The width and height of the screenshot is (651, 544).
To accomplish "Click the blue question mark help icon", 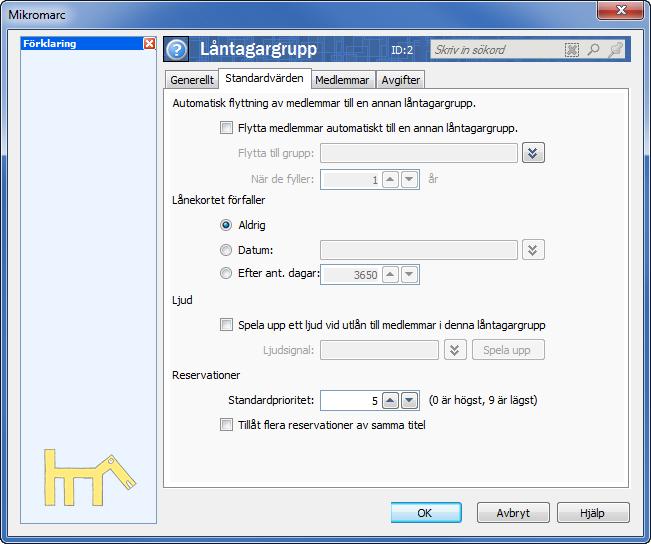I will pyautogui.click(x=176, y=49).
